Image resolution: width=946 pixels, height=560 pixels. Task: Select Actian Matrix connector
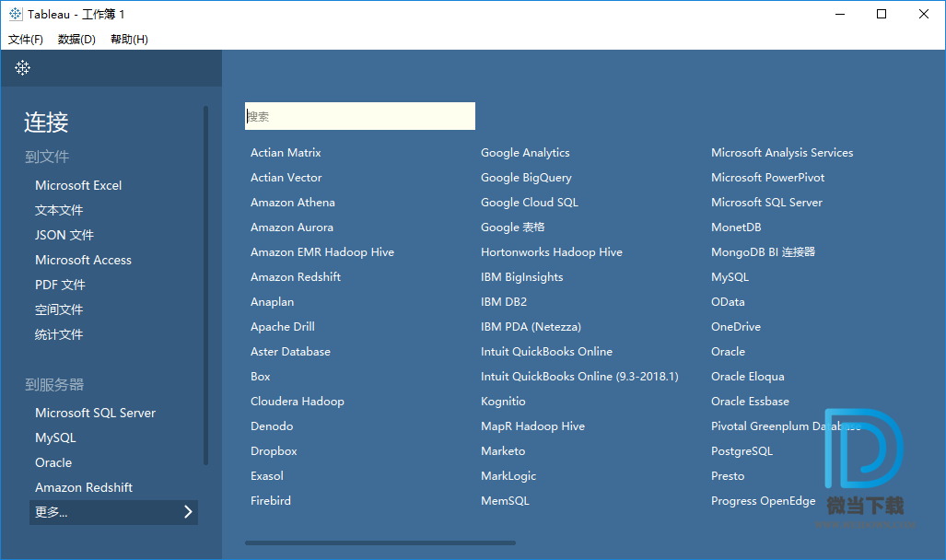coord(286,153)
